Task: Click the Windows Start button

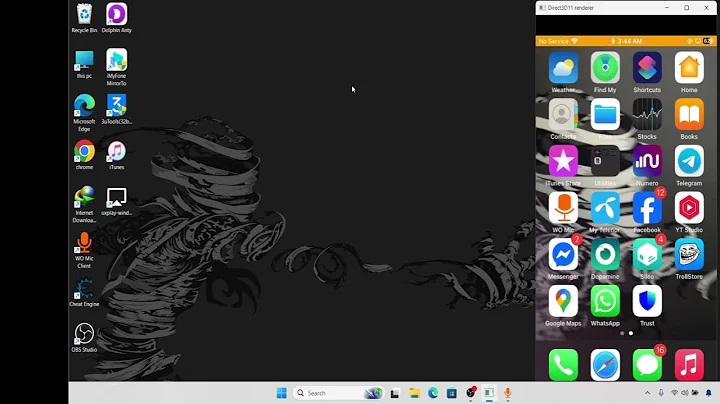Action: pos(281,393)
